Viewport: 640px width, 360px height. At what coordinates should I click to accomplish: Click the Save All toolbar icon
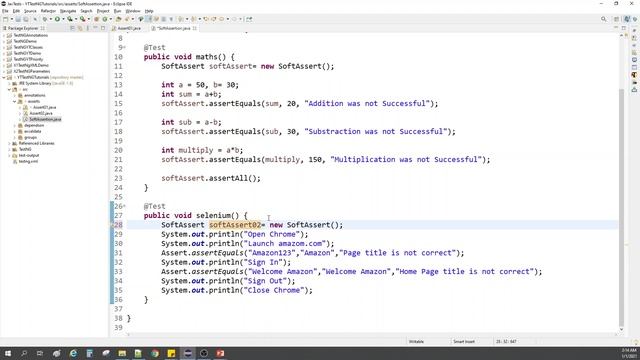click(x=26, y=19)
